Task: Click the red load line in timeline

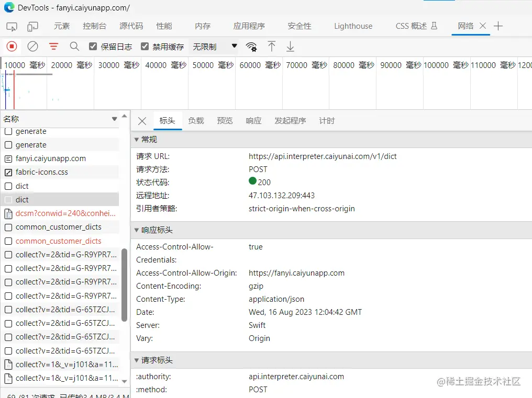Action: [x=14, y=90]
